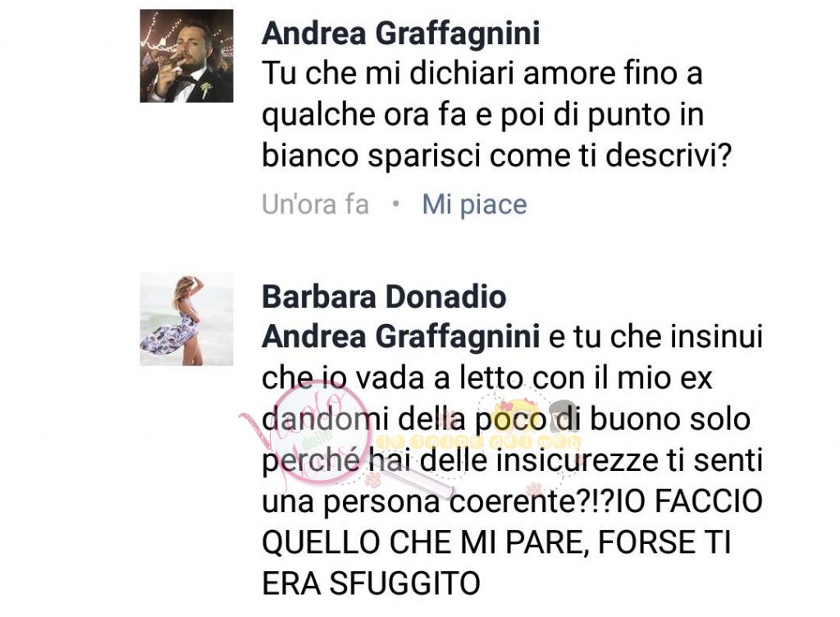840x617 pixels.
Task: Select the line 'Tu che mi dichiari amore fino a'
Action: 482,74
